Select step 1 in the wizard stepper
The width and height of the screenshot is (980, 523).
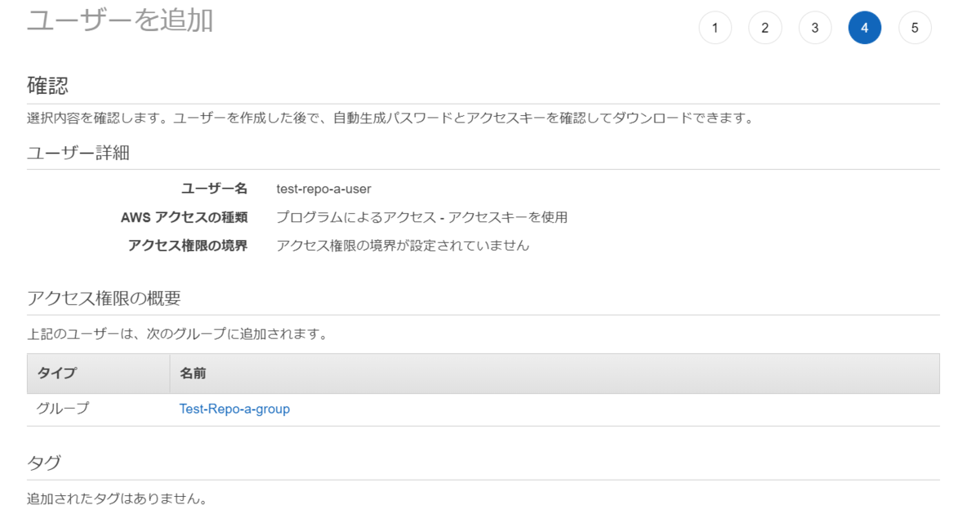click(x=715, y=27)
